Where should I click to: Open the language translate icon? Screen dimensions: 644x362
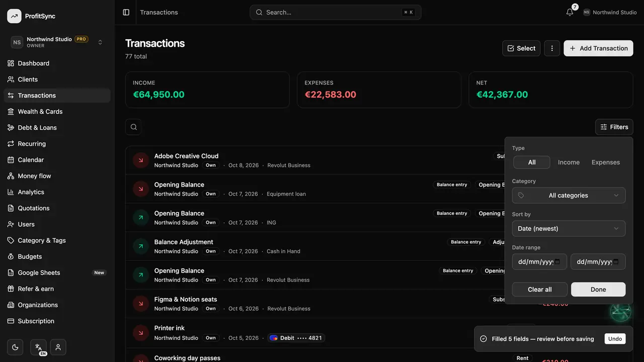38,347
